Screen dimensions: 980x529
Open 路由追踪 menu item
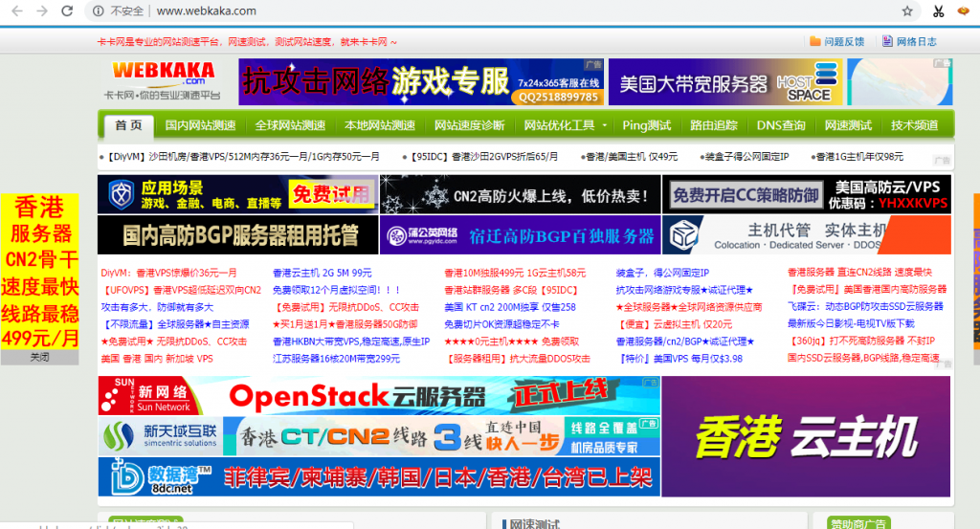[x=714, y=125]
